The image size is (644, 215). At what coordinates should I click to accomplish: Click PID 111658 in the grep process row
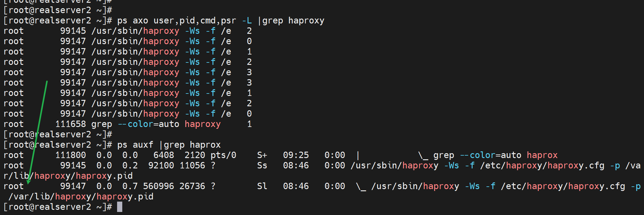coord(70,124)
